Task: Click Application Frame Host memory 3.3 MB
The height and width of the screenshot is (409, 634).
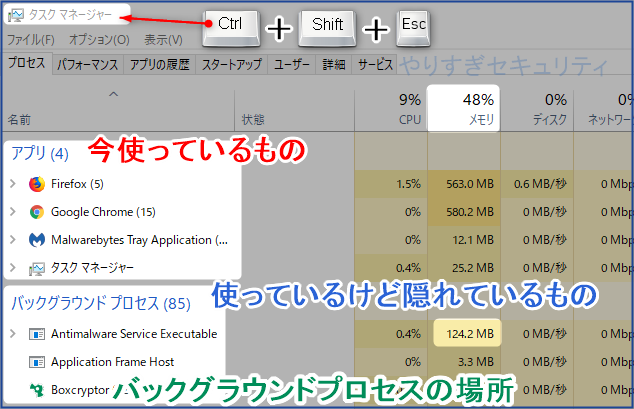Action: coord(476,362)
